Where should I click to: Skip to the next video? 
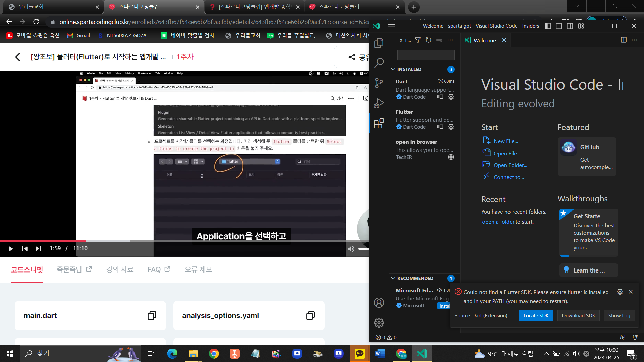[x=38, y=249]
